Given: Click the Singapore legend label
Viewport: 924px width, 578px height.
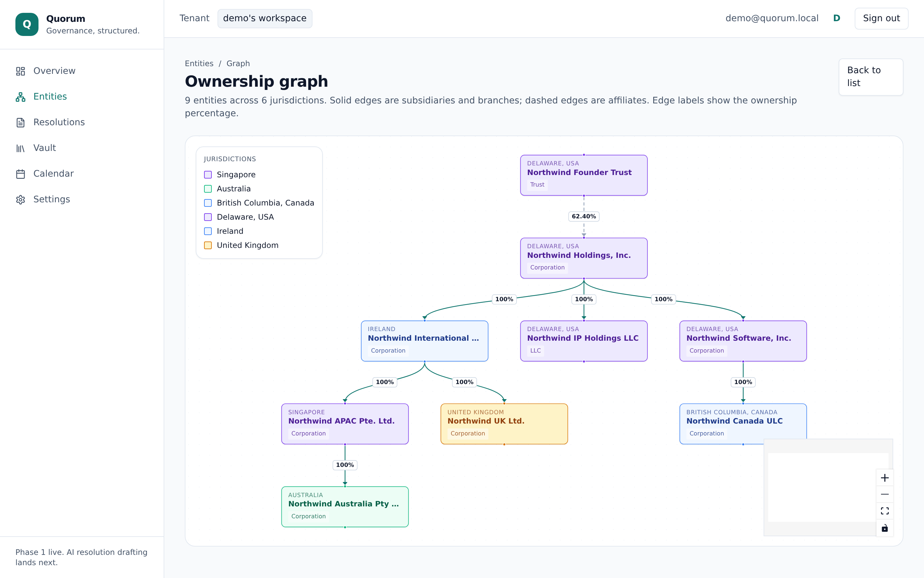Looking at the screenshot, I should click(236, 175).
